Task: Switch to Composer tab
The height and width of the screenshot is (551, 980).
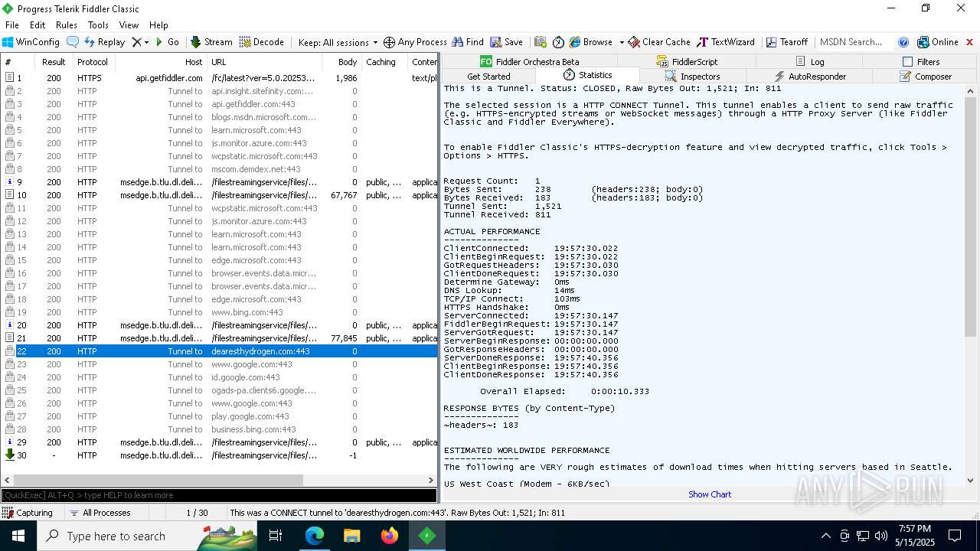Action: click(925, 76)
